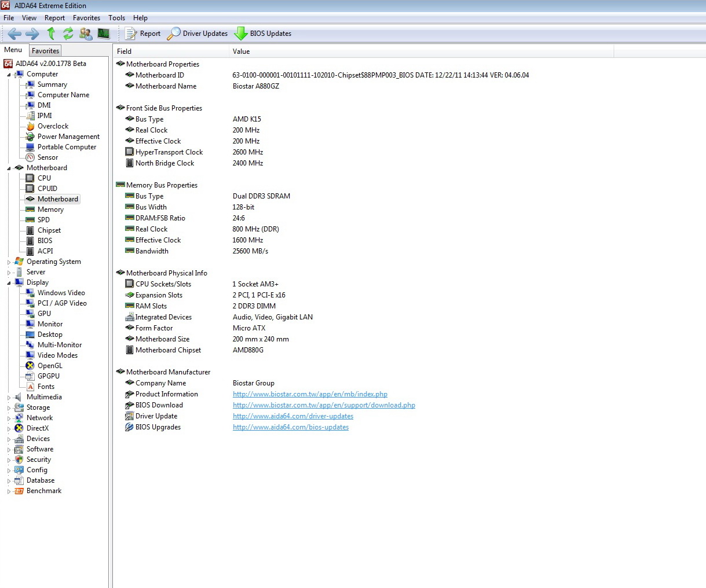Open the View menu
Screen dimensions: 706x588
[x=29, y=18]
